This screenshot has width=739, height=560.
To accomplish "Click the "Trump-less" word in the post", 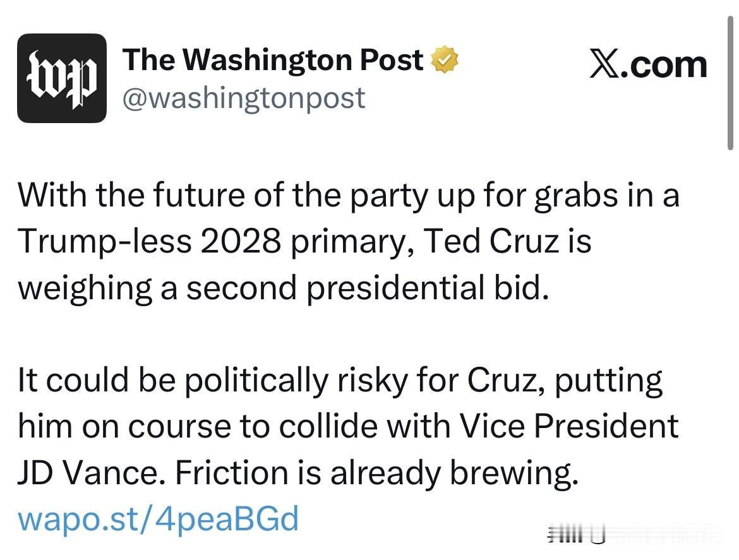I will [x=105, y=241].
